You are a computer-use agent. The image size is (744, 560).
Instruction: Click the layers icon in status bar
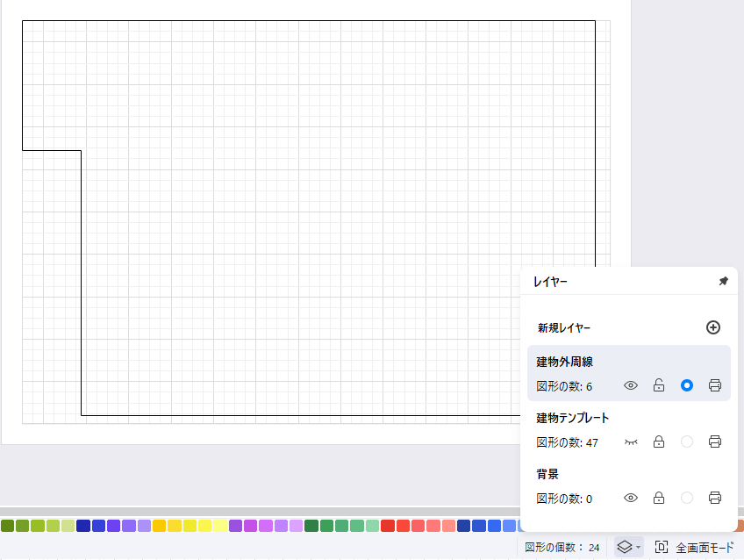pyautogui.click(x=625, y=547)
